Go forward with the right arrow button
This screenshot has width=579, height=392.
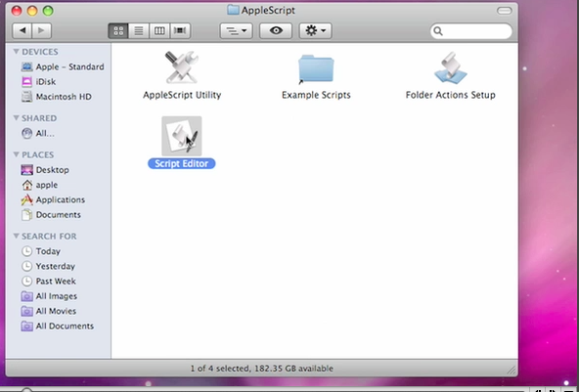click(41, 30)
